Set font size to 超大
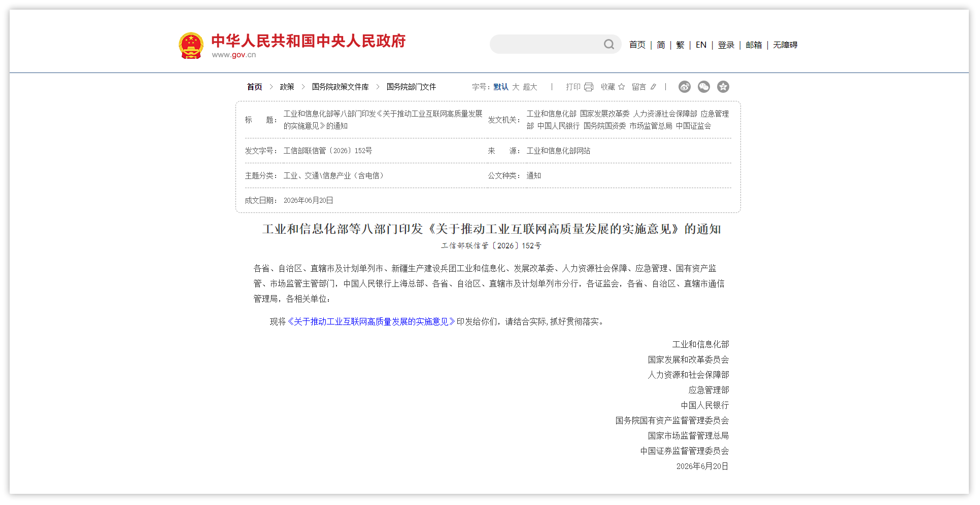Image resolution: width=980 pixels, height=505 pixels. click(530, 87)
